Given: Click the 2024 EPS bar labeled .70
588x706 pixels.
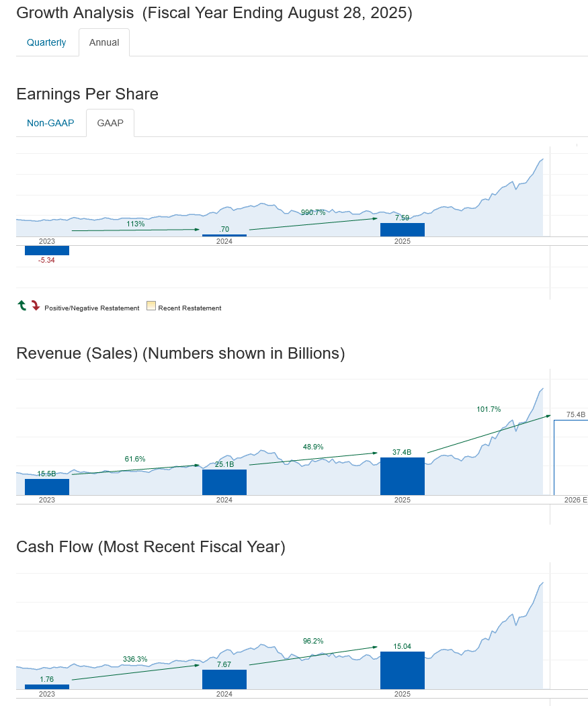Looking at the screenshot, I should tap(224, 235).
